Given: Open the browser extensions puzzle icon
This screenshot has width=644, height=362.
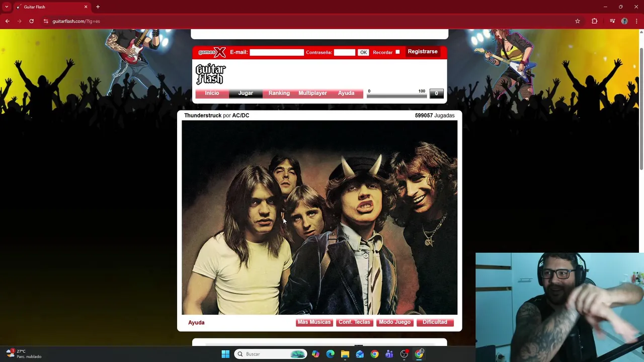Looking at the screenshot, I should (595, 21).
